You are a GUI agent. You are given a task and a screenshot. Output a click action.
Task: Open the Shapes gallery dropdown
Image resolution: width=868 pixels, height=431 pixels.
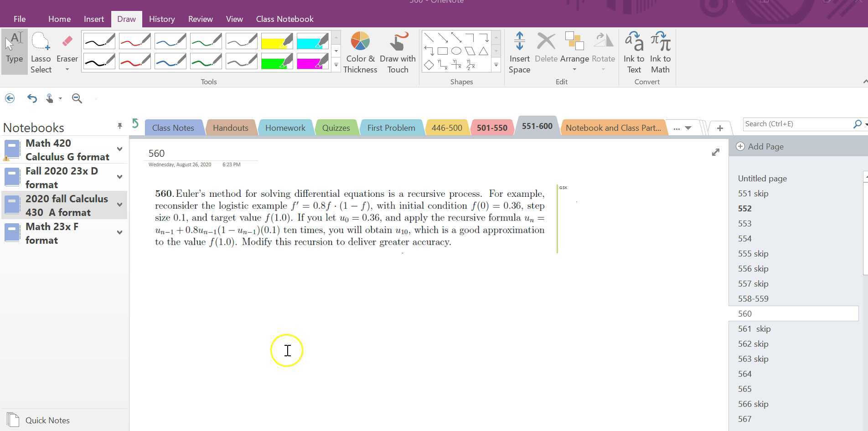click(496, 65)
